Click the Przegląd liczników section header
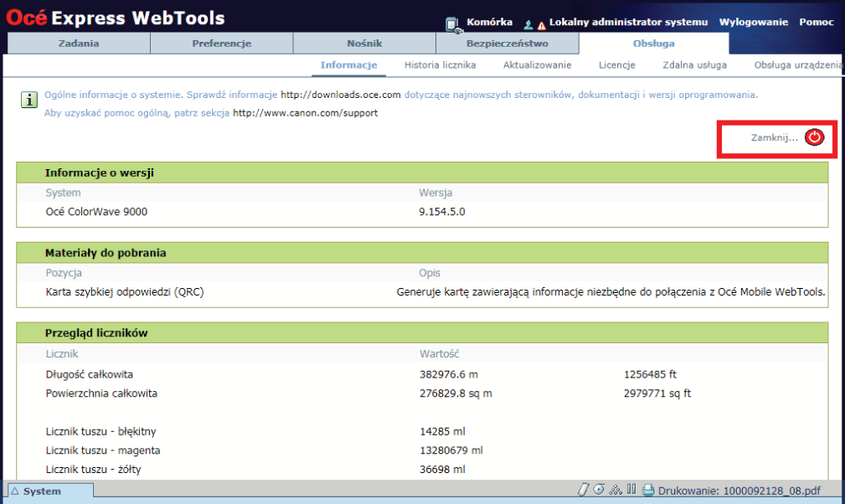 (x=422, y=332)
